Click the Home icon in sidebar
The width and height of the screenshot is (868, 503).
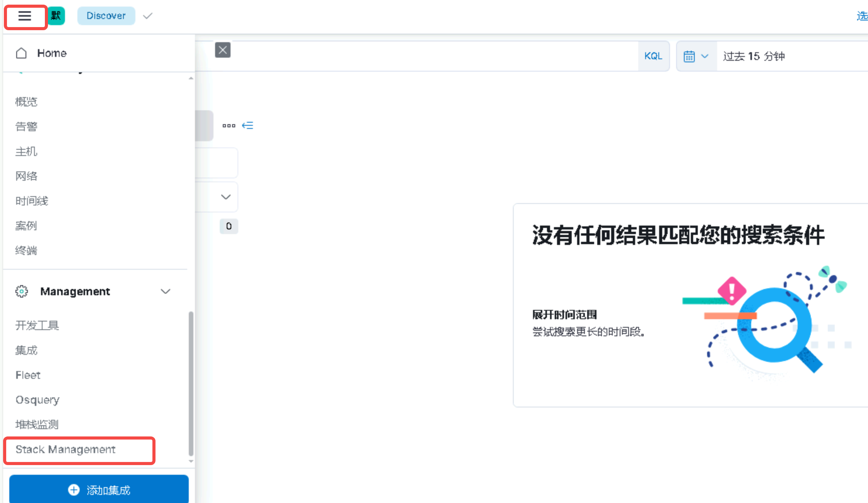(21, 53)
